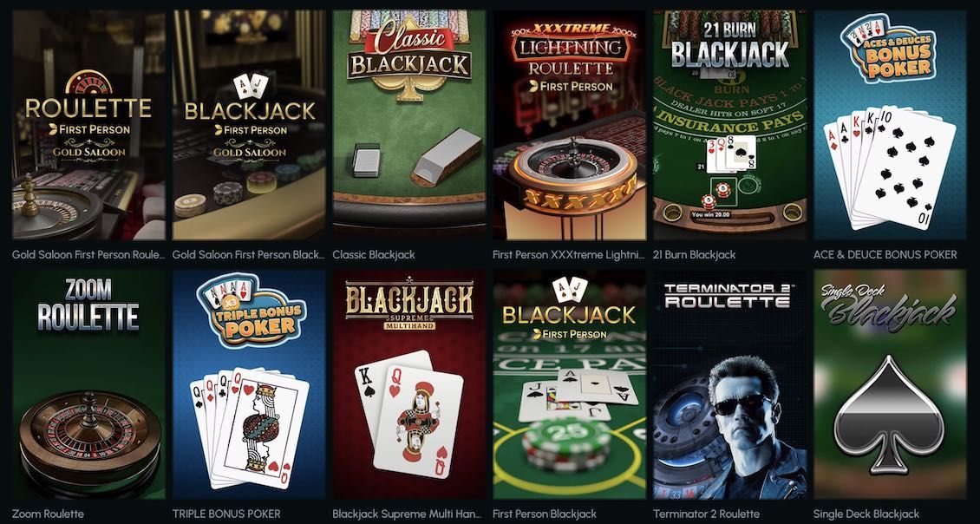This screenshot has height=524, width=980.
Task: Click the 'Terminator 2 Roulette' caption
Action: coord(706,514)
